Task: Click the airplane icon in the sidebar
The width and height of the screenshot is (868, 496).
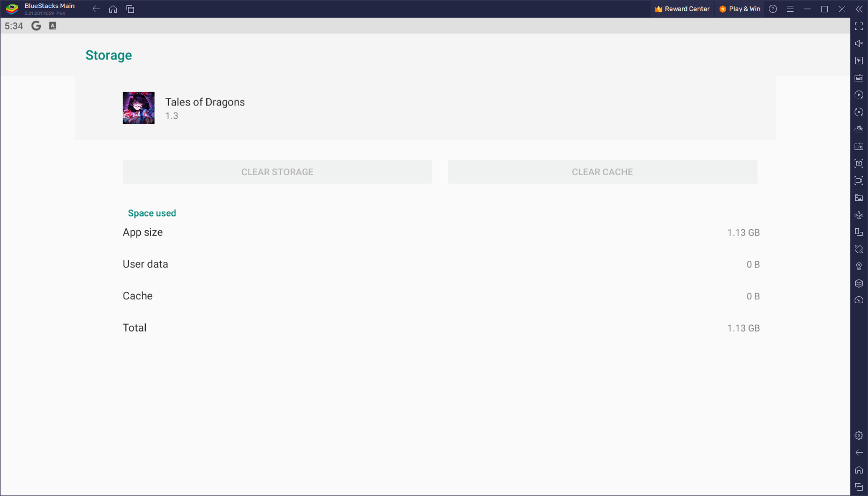Action: (x=859, y=215)
